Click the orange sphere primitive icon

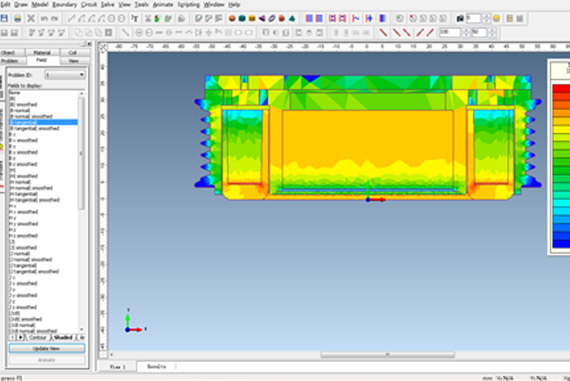pyautogui.click(x=232, y=18)
